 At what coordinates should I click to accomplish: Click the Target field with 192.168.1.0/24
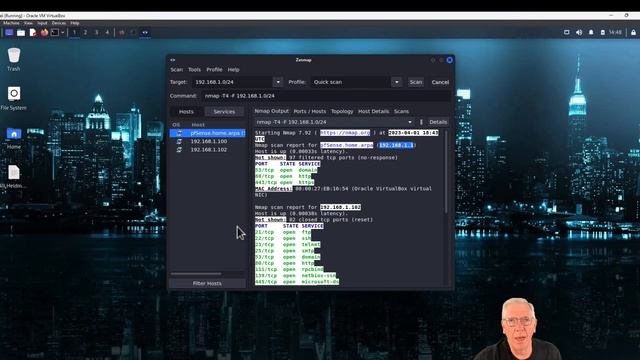232,82
